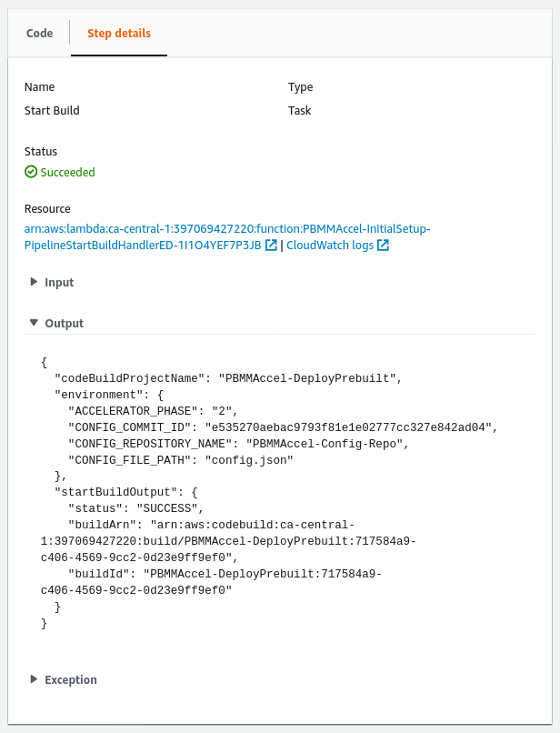Screen dimensions: 560x733
Task: Click the Succeeded status text
Action: 67,172
